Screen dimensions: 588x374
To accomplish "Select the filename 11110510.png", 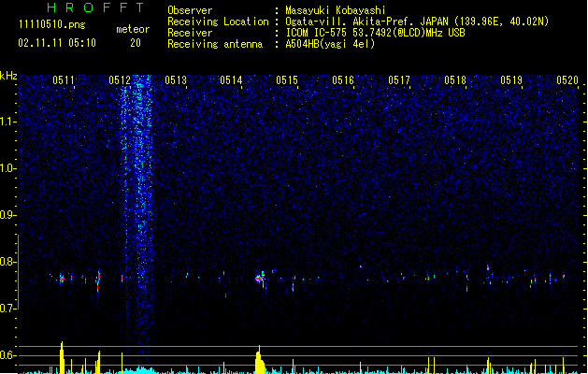I will pyautogui.click(x=51, y=24).
